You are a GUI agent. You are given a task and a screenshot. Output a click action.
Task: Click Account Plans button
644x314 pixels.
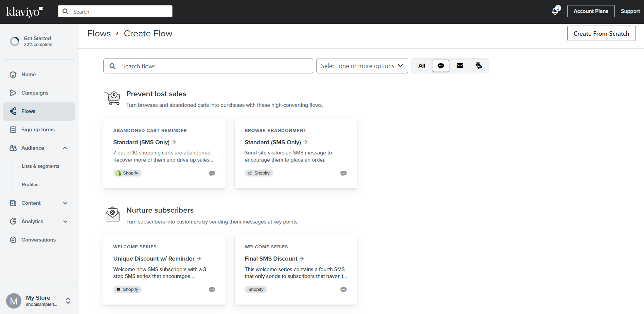click(x=591, y=11)
